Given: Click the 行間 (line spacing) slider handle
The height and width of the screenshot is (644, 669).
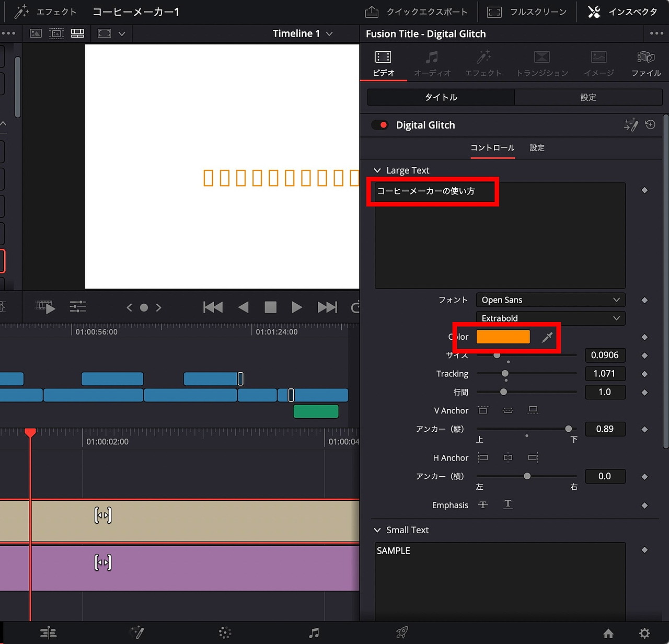Looking at the screenshot, I should (x=503, y=392).
